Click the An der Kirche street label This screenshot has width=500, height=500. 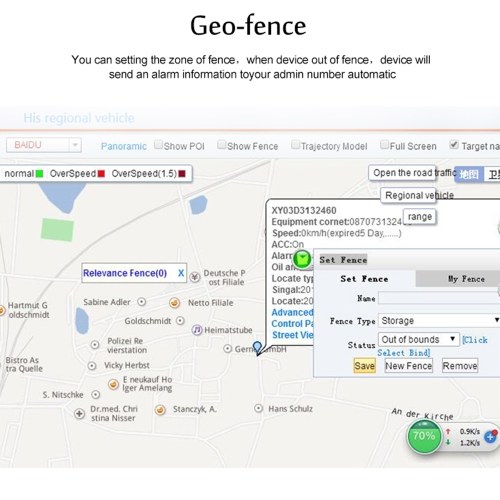(423, 414)
